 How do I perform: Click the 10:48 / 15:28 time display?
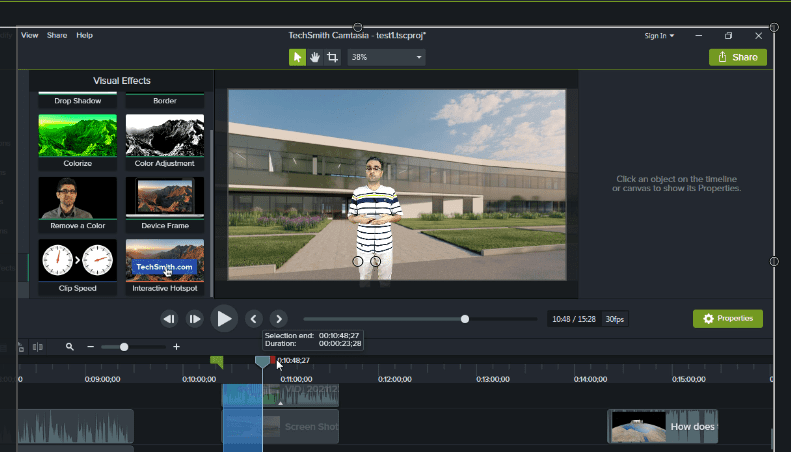click(x=574, y=319)
